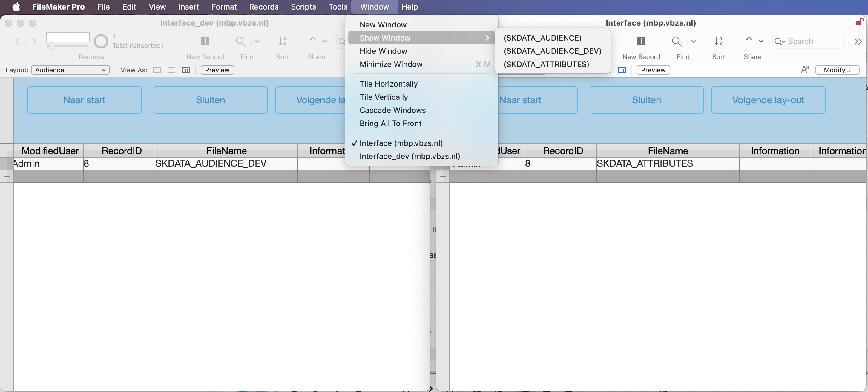Click the Sluiten button in Interface window
Screen dimensions: 868x392
(x=646, y=100)
